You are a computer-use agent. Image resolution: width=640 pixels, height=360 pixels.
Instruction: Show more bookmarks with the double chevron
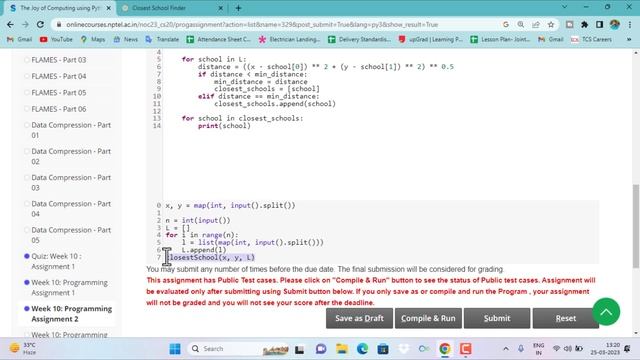629,39
